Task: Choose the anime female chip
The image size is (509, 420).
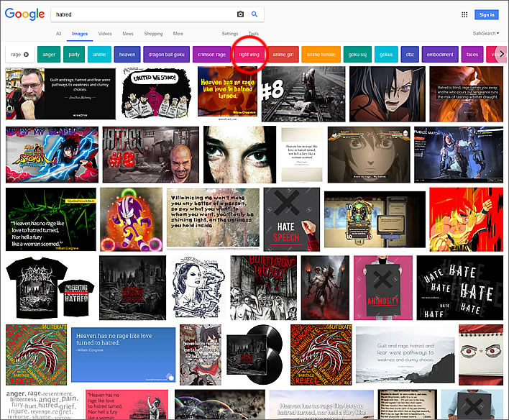Action: (321, 55)
